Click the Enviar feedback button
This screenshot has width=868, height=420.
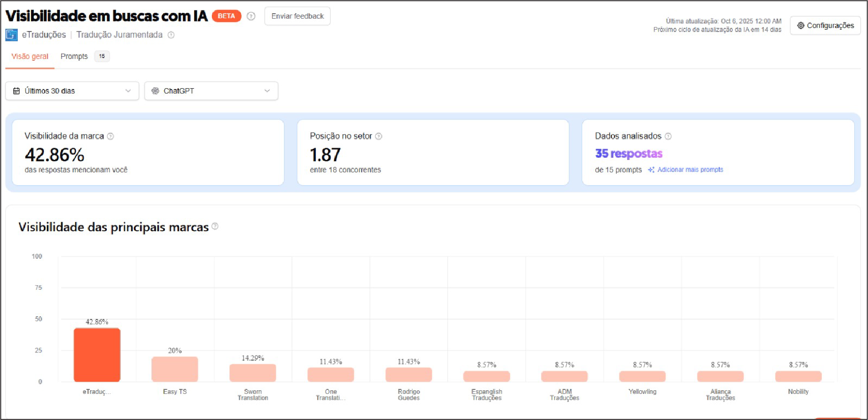point(297,16)
